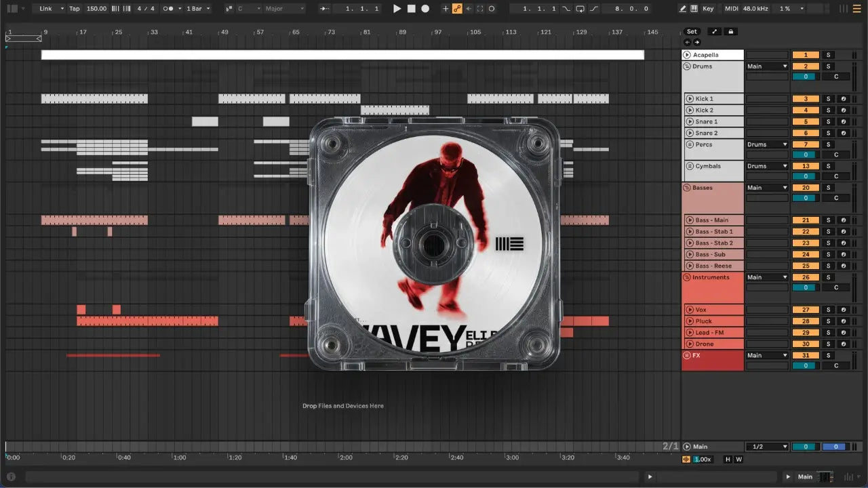Fold the Basses group track

click(687, 188)
